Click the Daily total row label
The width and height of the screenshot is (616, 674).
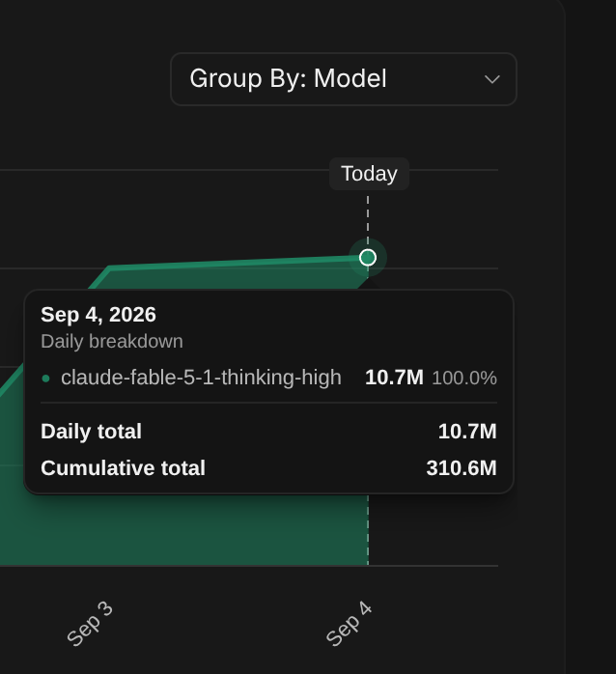pos(91,431)
